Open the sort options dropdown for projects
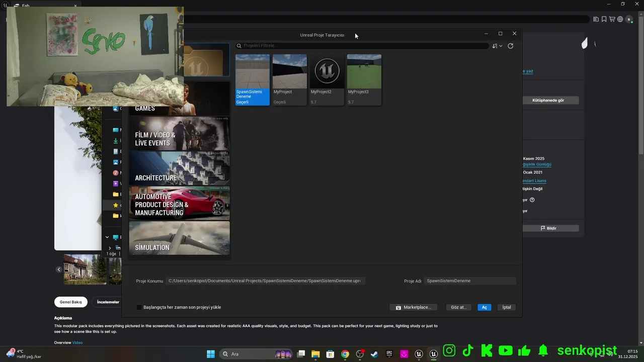644x362 pixels. click(x=497, y=46)
